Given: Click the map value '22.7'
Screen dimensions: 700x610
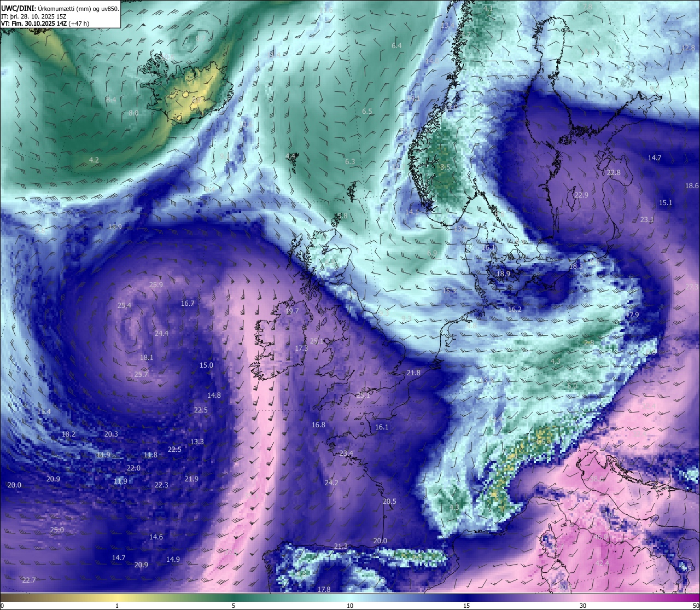Looking at the screenshot, I should 29,580.
